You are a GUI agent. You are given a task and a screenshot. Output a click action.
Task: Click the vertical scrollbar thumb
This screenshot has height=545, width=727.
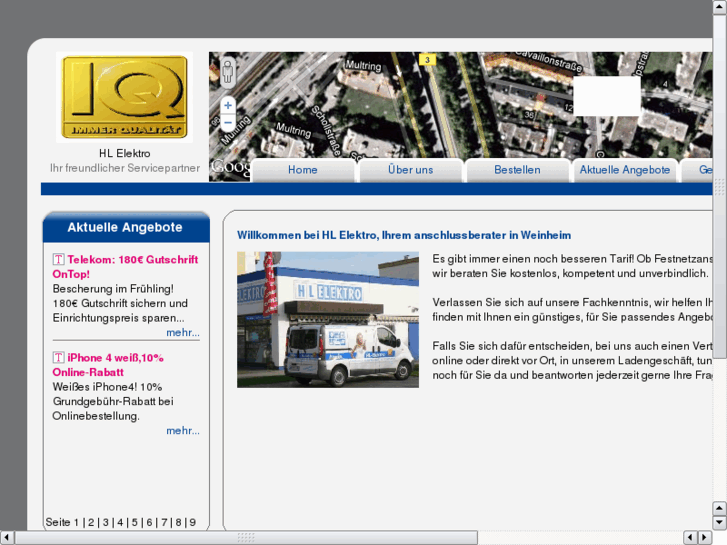(x=720, y=186)
